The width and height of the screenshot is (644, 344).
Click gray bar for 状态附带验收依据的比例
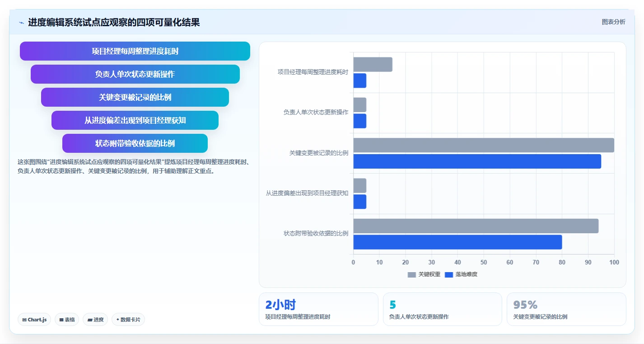click(x=476, y=226)
